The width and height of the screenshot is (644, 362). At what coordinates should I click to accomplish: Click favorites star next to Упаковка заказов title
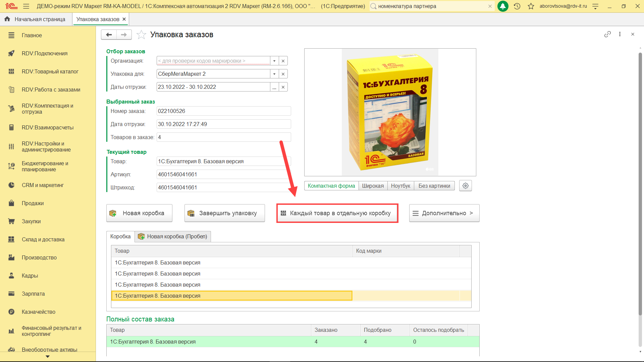(x=141, y=35)
